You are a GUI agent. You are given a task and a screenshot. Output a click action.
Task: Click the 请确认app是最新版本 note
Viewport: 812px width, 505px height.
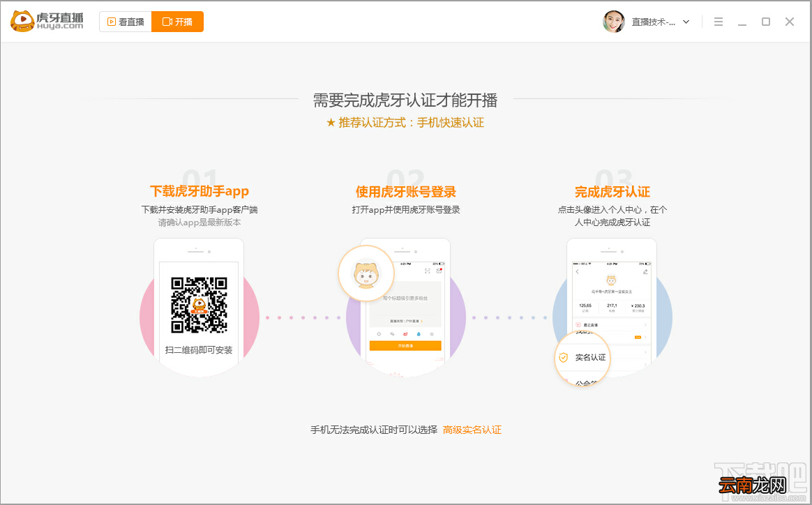click(200, 223)
